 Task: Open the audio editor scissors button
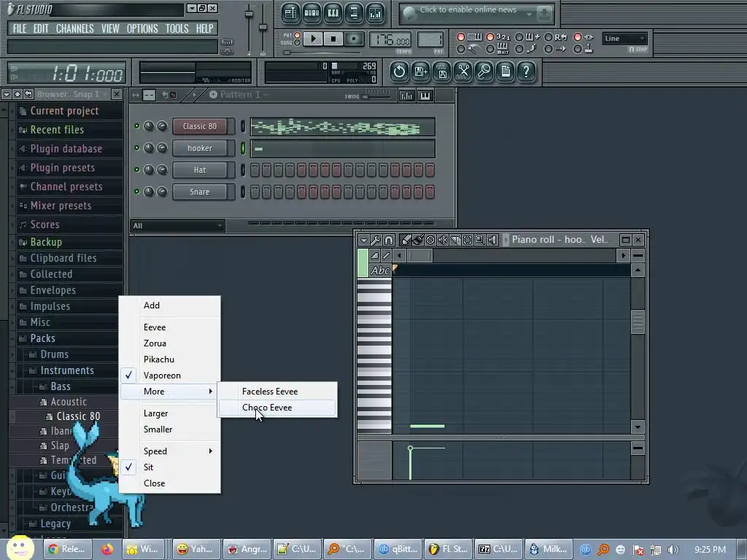point(462,72)
